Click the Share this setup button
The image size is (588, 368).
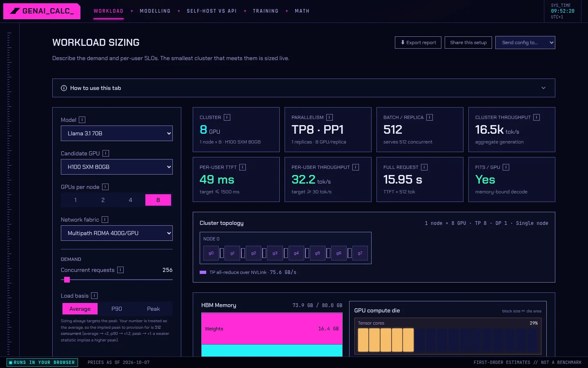[x=468, y=43]
